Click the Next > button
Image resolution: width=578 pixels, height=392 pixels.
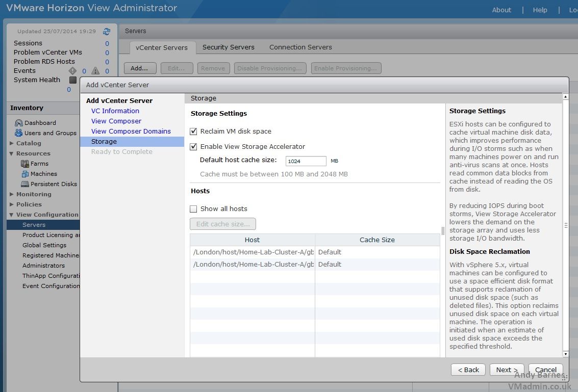click(507, 370)
